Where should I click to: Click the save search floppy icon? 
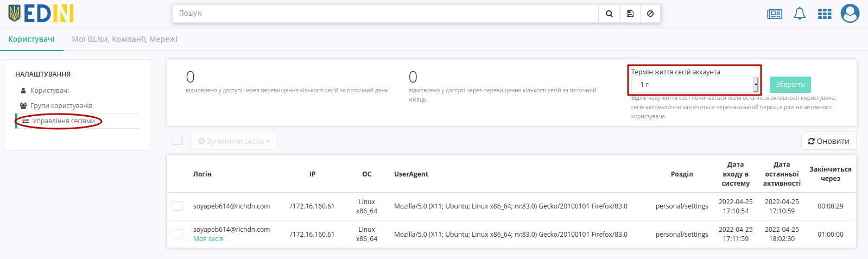click(630, 14)
